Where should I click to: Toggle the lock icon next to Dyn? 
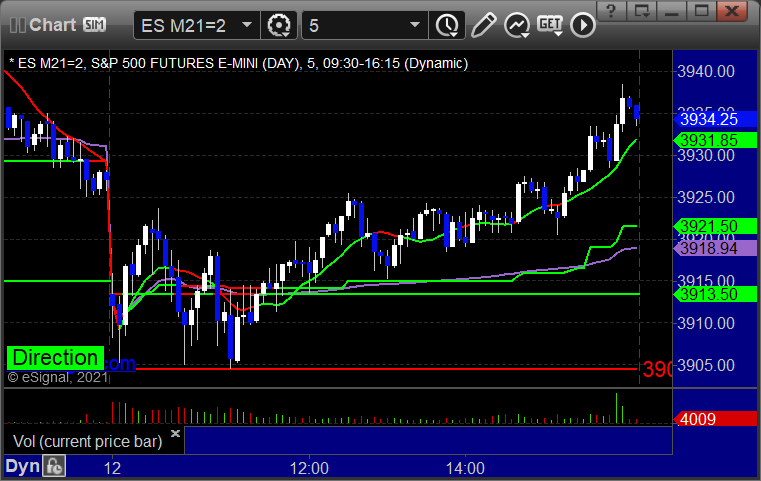click(x=54, y=466)
